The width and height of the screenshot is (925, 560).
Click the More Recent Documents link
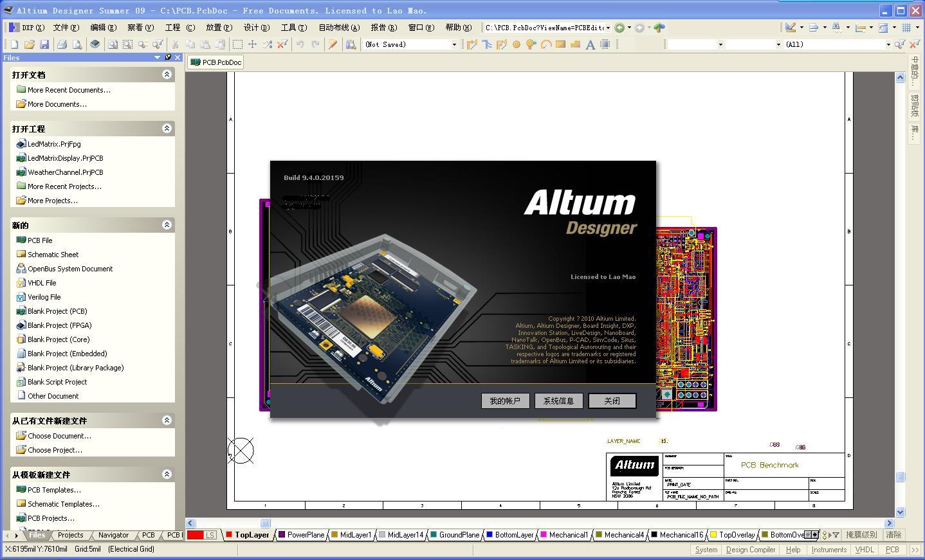click(69, 90)
